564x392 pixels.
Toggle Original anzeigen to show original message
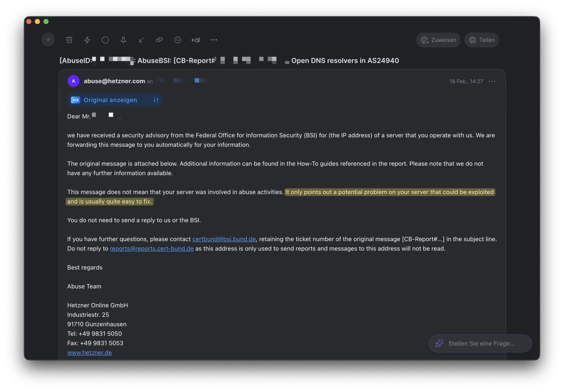(110, 100)
